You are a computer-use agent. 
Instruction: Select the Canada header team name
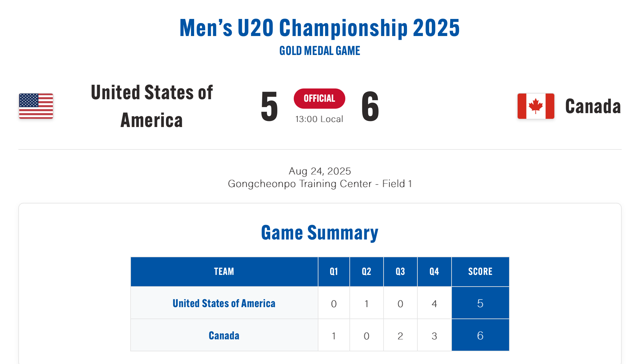[593, 106]
